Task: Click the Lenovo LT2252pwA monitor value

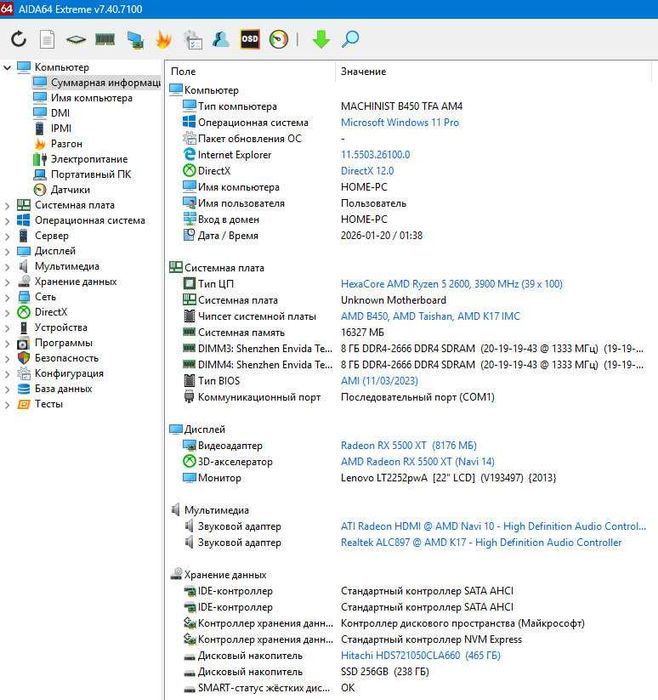Action: coord(448,478)
